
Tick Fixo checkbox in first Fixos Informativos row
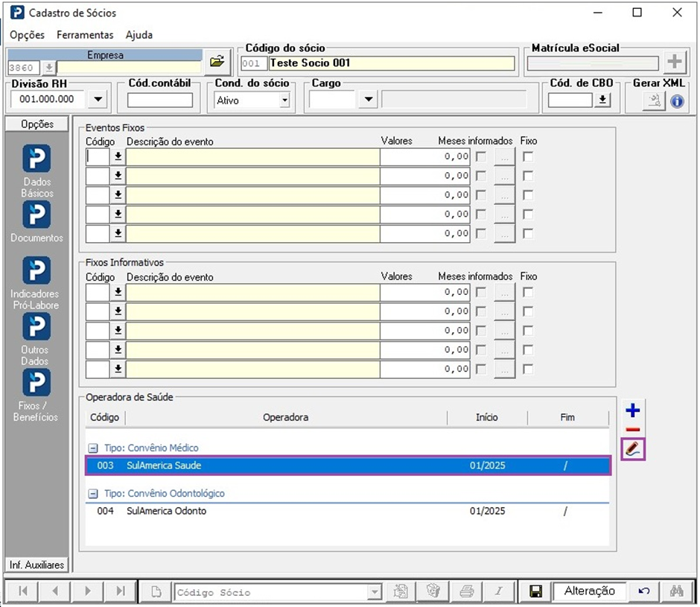tap(528, 293)
